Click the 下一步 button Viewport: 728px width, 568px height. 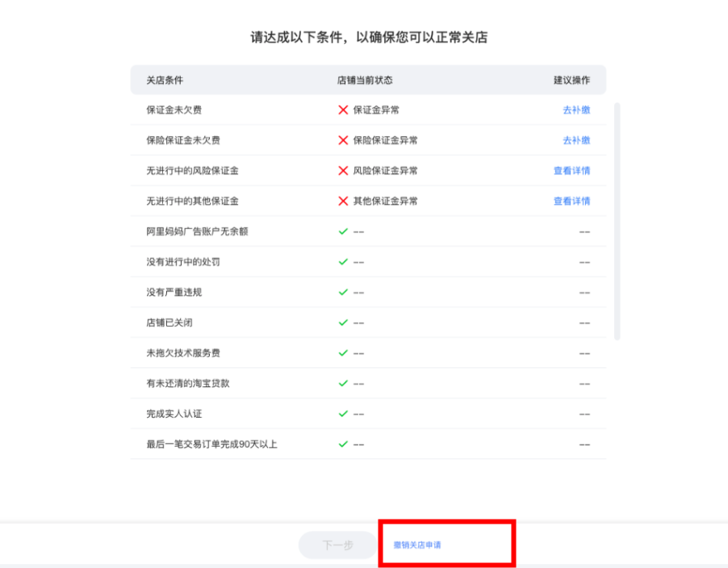[337, 545]
